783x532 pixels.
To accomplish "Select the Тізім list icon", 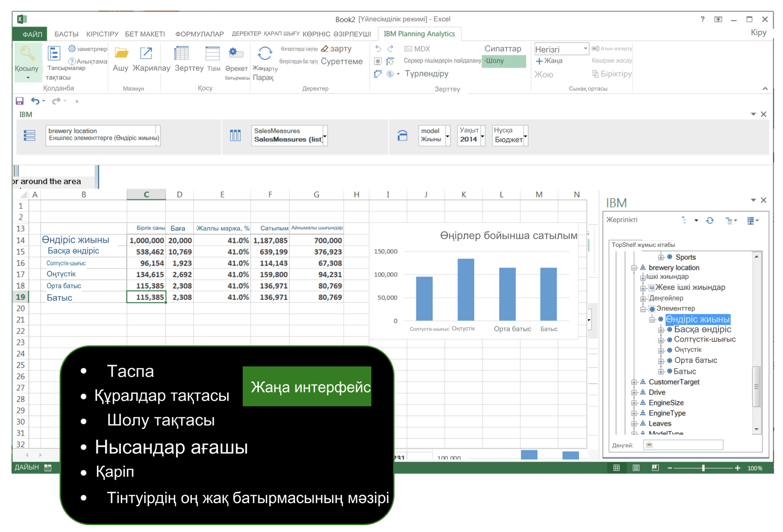I will coord(212,53).
